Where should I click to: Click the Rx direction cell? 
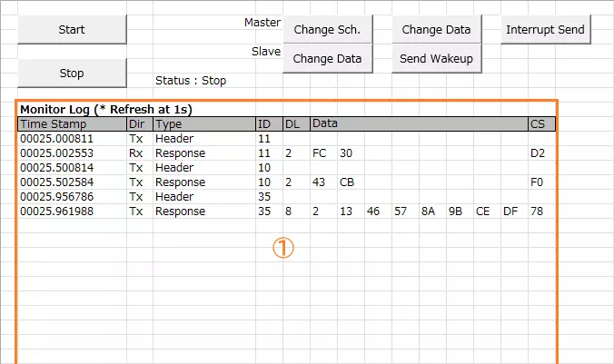[136, 153]
